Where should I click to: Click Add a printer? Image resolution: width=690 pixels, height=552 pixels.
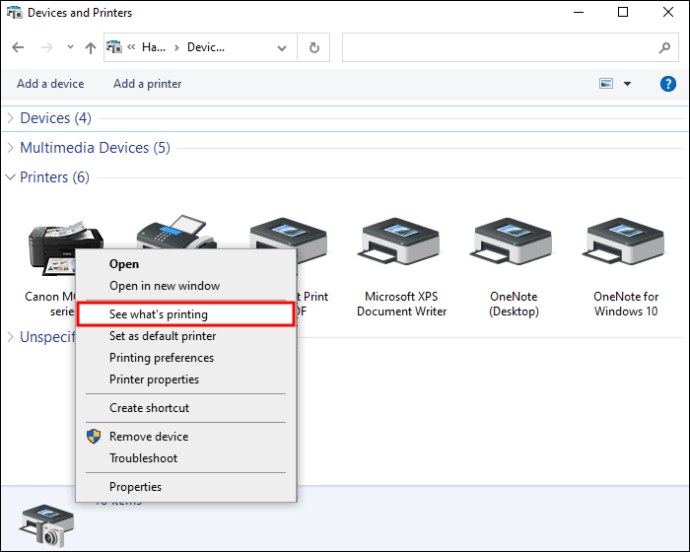[147, 84]
